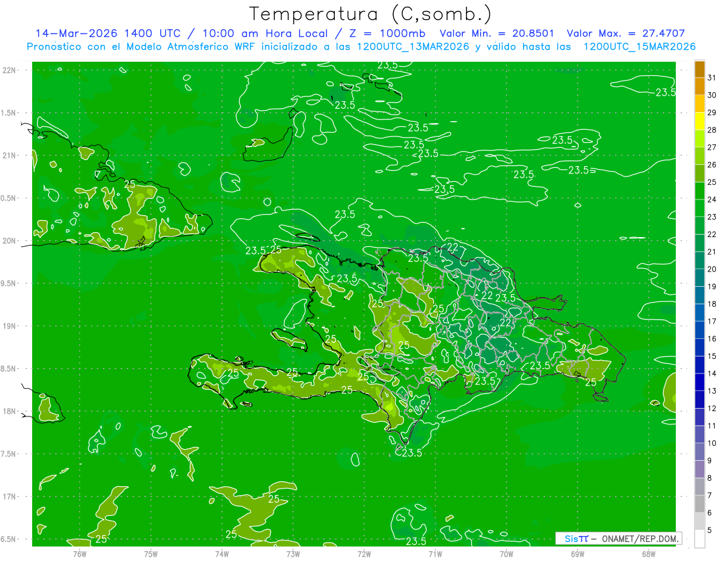The image size is (728, 562).
Task: Click the "19N" latitude axis label
Action: [x=9, y=326]
